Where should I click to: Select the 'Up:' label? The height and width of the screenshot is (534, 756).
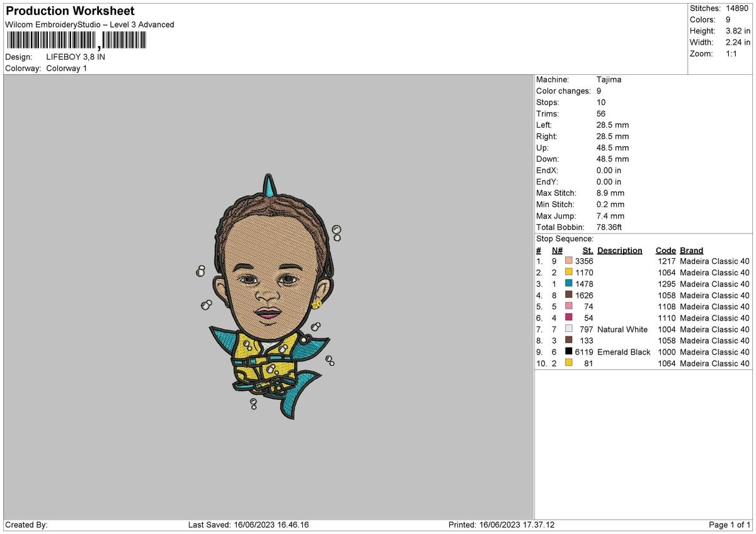(543, 148)
